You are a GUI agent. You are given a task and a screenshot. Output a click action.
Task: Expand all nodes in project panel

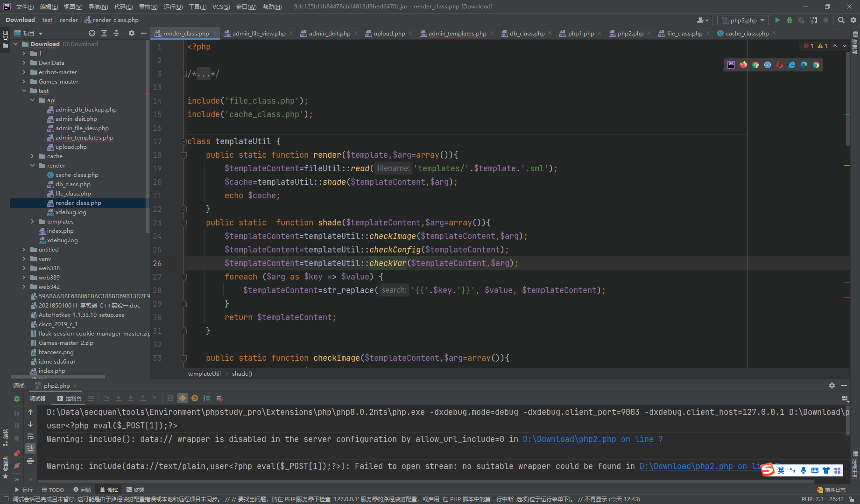coord(104,33)
